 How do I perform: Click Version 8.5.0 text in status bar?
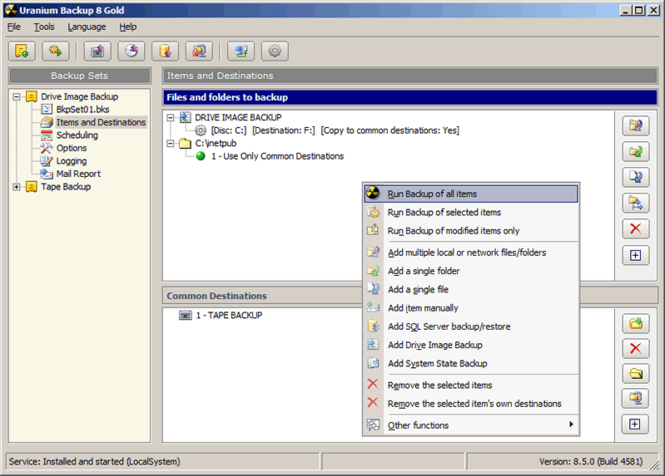tap(591, 462)
